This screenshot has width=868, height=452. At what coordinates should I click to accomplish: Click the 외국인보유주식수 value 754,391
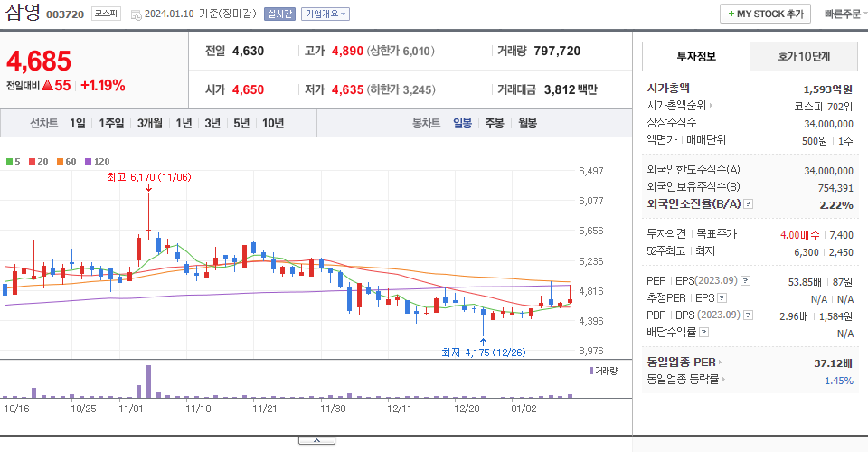[835, 188]
